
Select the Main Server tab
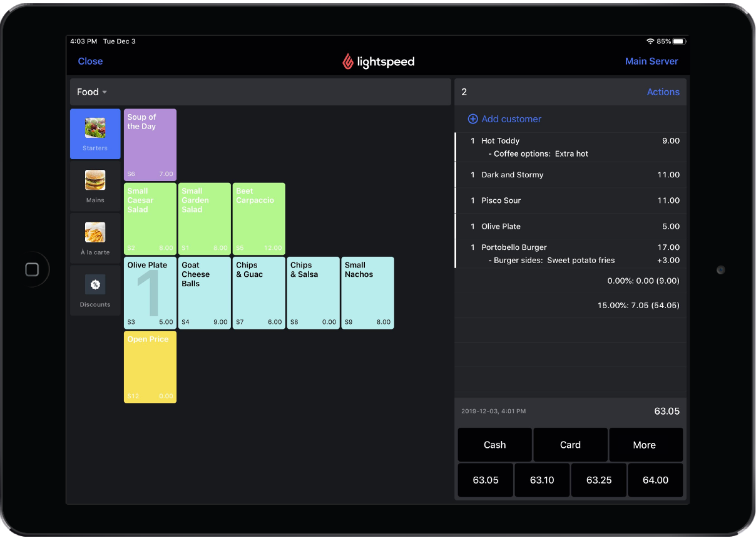(x=652, y=61)
